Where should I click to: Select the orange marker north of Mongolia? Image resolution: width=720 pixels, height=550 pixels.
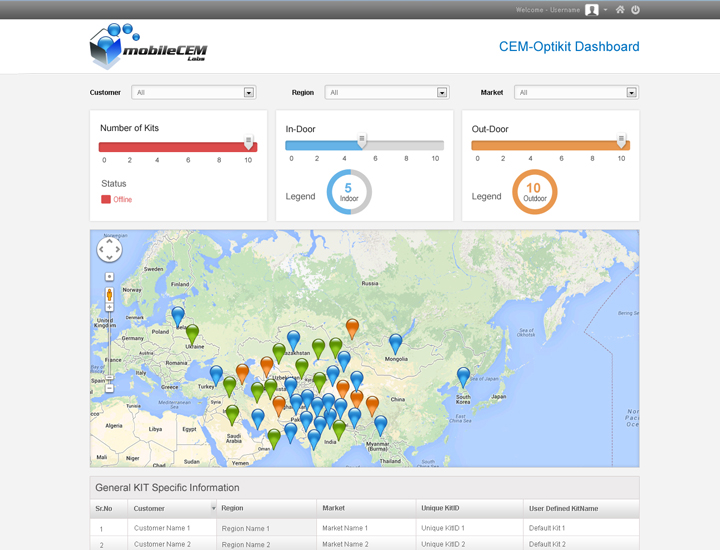pos(352,329)
